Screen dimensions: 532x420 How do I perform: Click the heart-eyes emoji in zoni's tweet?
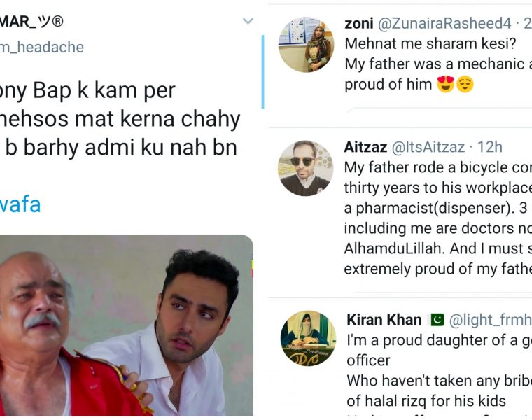(x=445, y=84)
